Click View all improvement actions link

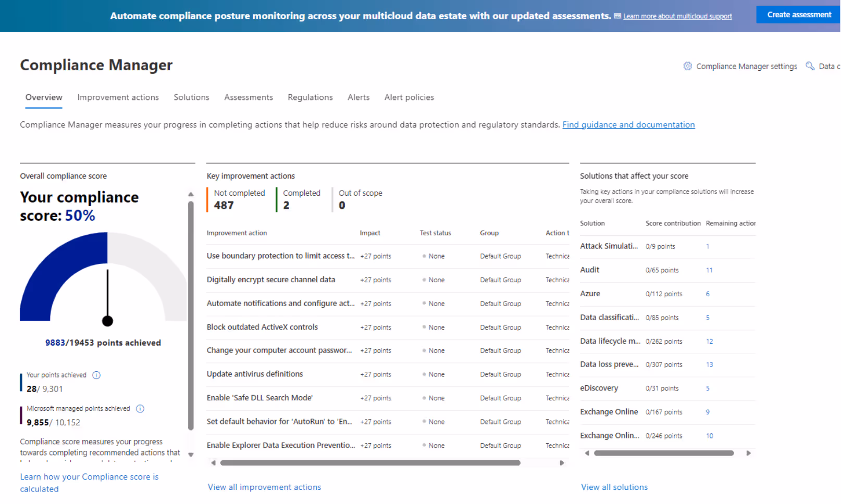point(264,487)
